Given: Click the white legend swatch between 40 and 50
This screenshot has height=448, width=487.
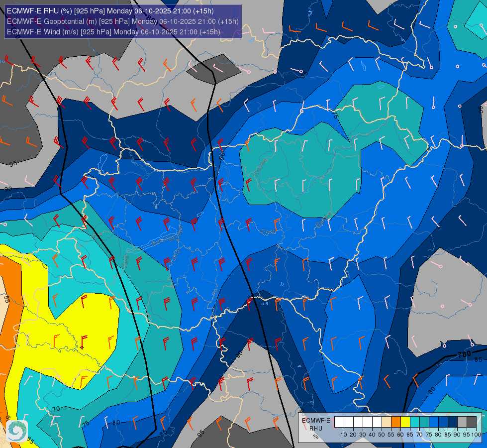Looking at the screenshot, I should (x=377, y=422).
